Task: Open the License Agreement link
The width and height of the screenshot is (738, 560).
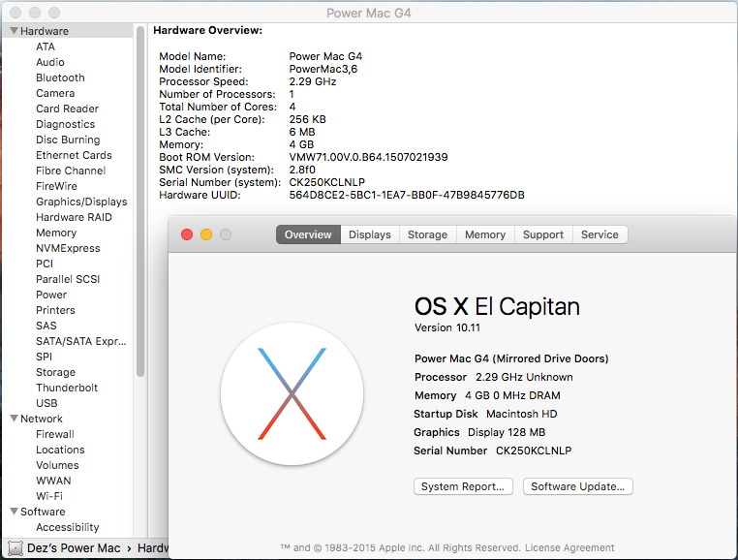Action: click(569, 547)
